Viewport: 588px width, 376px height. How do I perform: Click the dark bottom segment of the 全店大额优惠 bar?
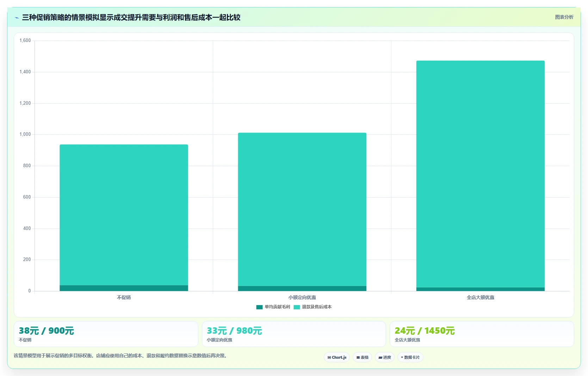(x=480, y=289)
